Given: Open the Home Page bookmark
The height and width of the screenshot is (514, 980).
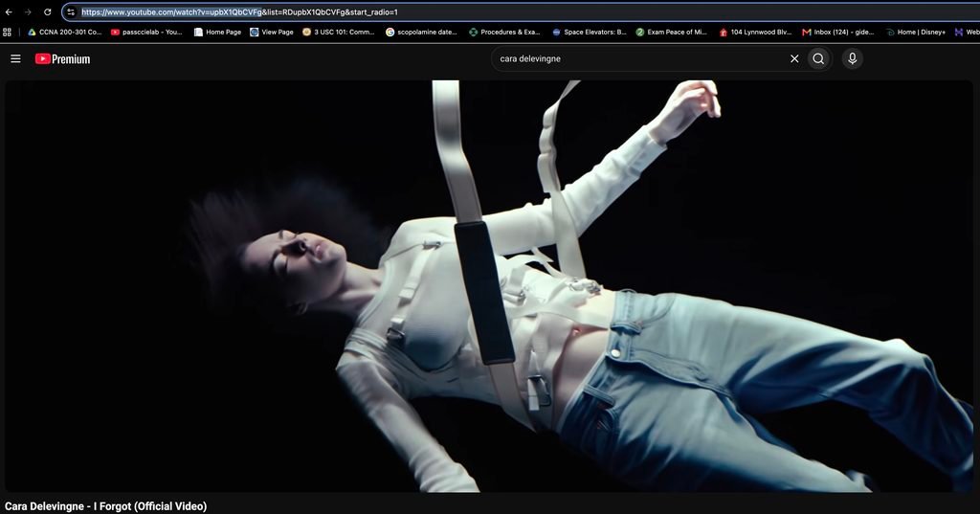Looking at the screenshot, I should (x=217, y=32).
